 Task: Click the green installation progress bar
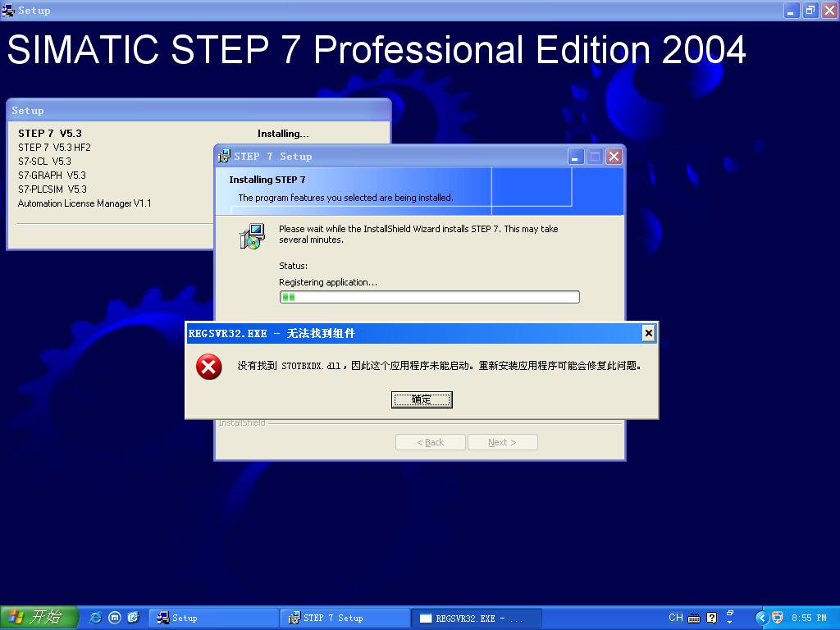click(x=429, y=297)
